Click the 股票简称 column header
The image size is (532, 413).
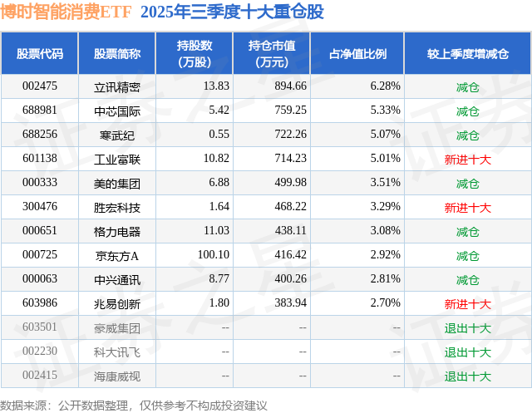(117, 53)
